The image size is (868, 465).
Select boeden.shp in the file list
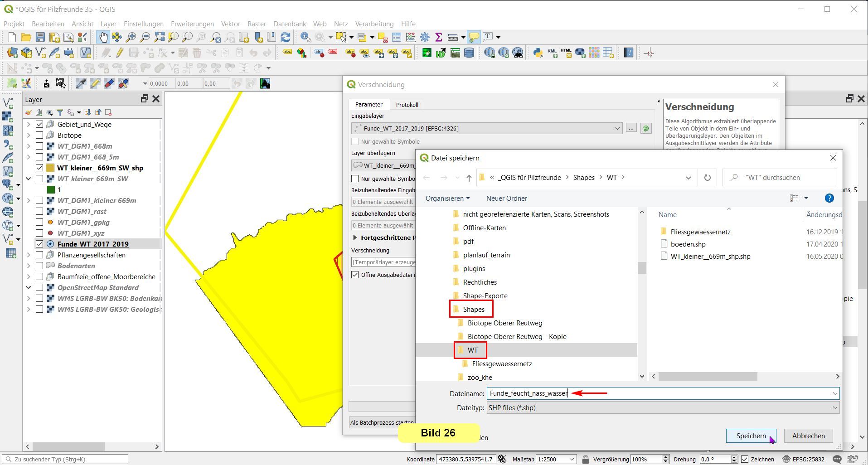pyautogui.click(x=688, y=244)
